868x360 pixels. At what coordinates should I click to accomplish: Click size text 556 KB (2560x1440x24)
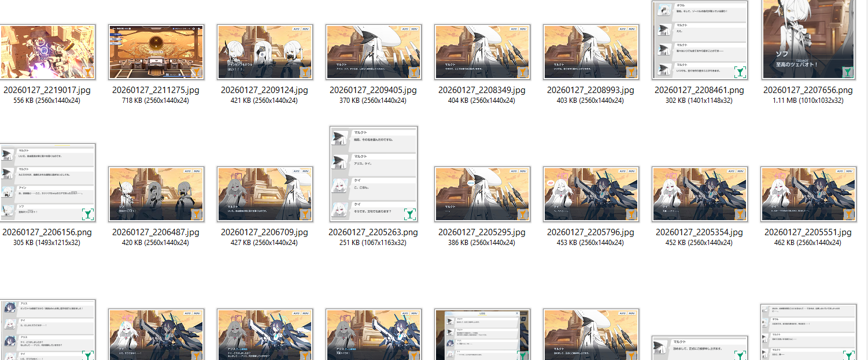[x=47, y=101]
